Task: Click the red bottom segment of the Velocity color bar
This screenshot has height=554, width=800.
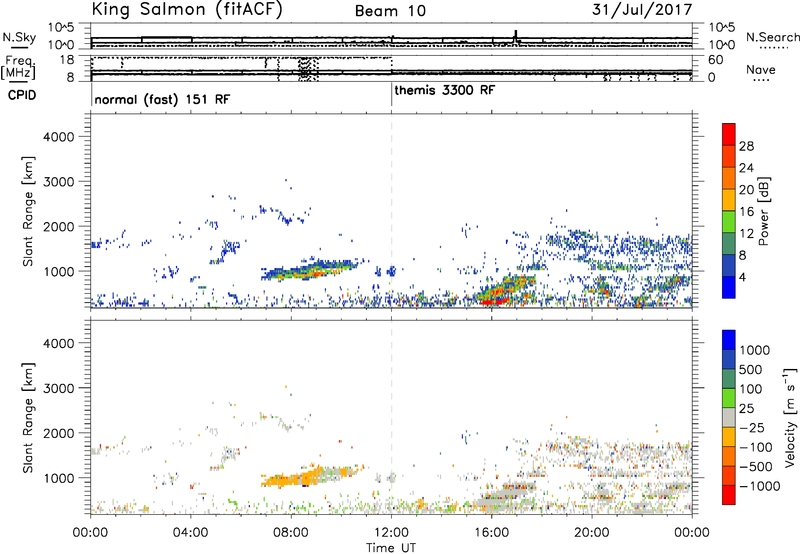Action: [729, 495]
